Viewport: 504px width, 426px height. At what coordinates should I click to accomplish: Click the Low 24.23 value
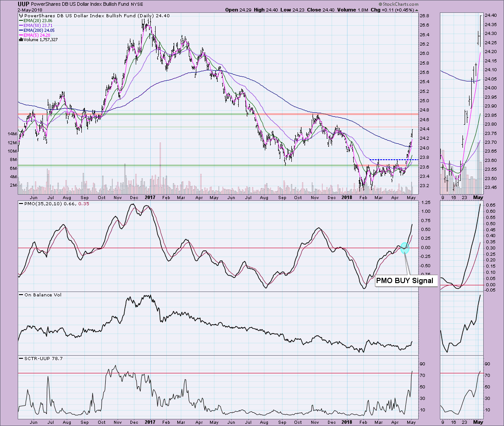click(292, 10)
